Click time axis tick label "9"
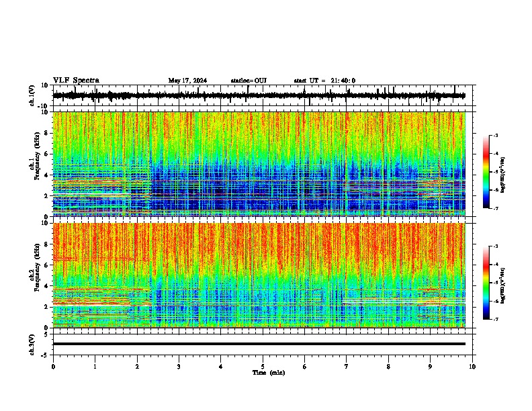Viewport: 532px width, 411px height. click(x=430, y=367)
